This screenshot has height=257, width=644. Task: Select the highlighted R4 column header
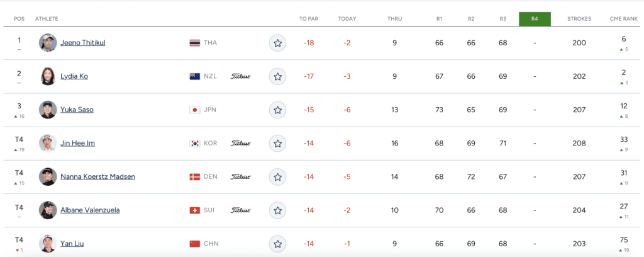(x=535, y=19)
